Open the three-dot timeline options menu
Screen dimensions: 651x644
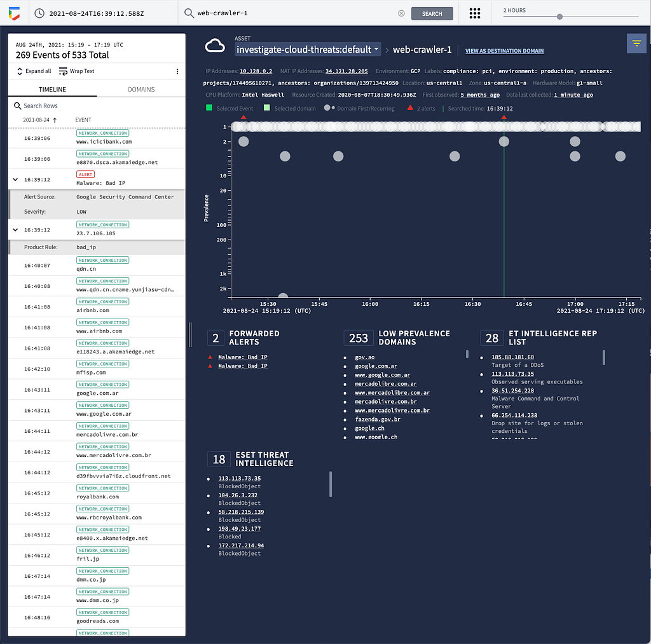tap(177, 71)
